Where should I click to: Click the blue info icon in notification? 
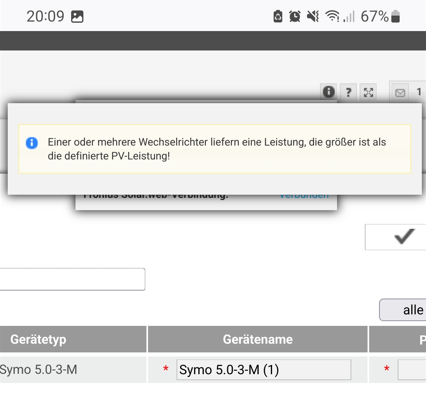pos(32,143)
